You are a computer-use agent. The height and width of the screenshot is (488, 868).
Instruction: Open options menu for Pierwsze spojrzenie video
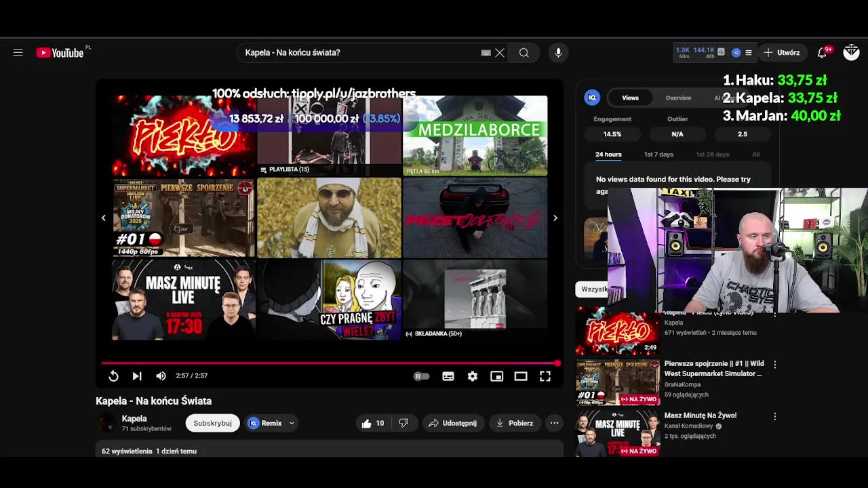coord(775,365)
